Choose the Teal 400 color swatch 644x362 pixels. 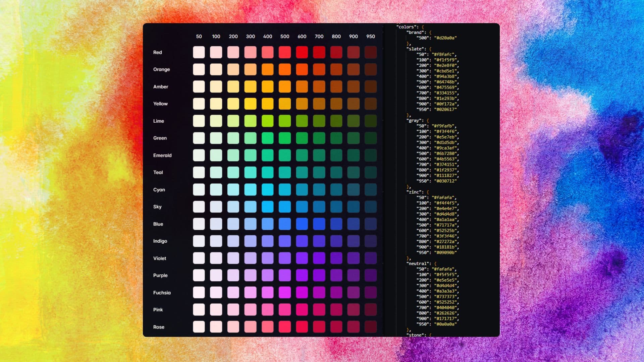267,172
